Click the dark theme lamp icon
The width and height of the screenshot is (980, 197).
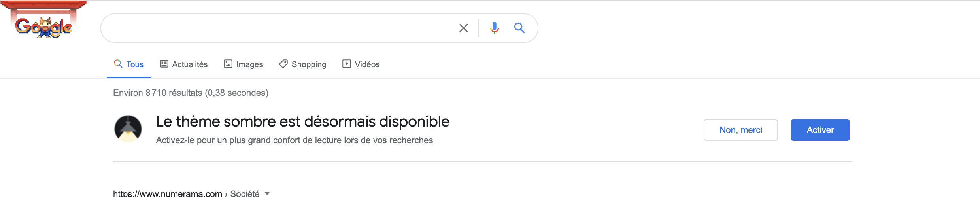128,129
